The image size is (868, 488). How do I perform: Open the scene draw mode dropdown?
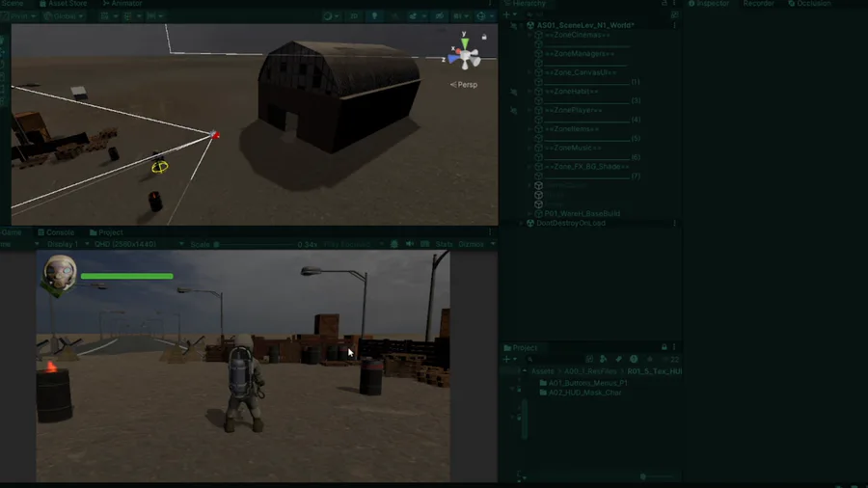(x=331, y=16)
